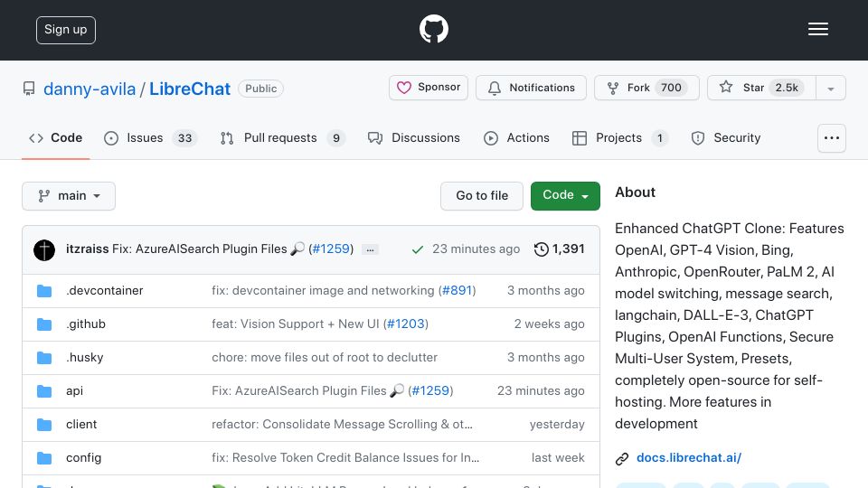Click the .devcontainer folder icon
The width and height of the screenshot is (868, 488).
[44, 291]
